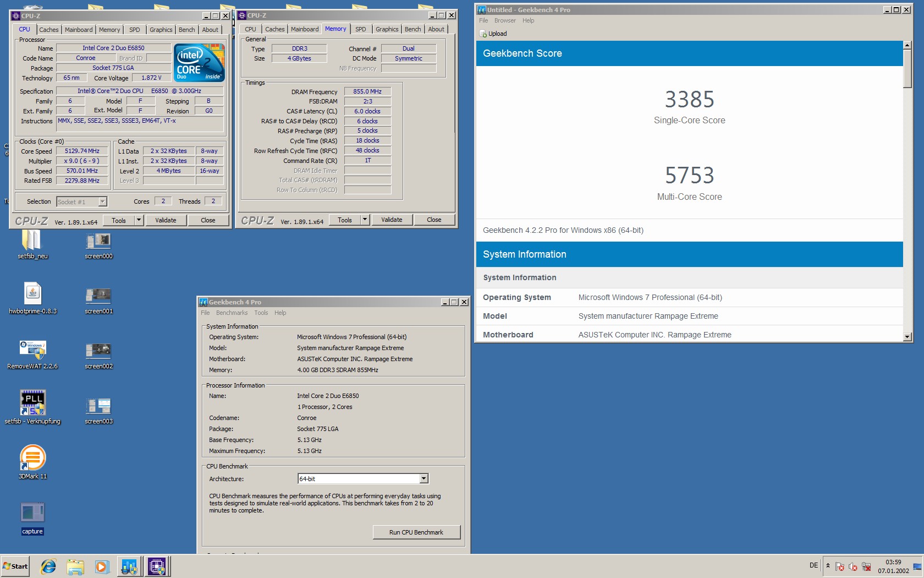Click scroll down arrow in Geekbench results
This screenshot has width=924, height=578.
tap(908, 336)
